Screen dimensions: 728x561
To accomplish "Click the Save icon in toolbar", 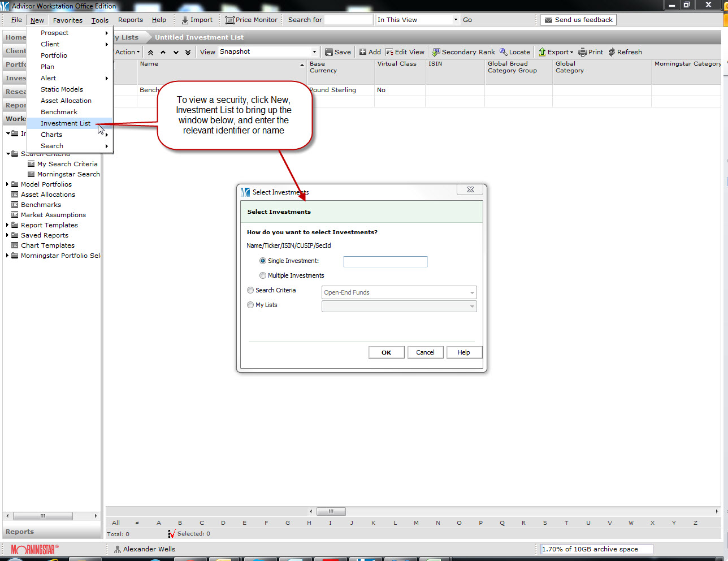I will click(x=329, y=52).
